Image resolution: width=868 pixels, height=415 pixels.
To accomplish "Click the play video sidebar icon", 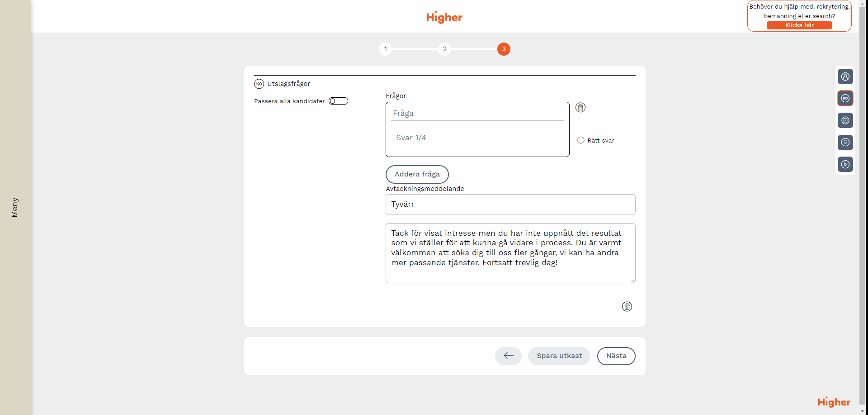I will pyautogui.click(x=845, y=164).
